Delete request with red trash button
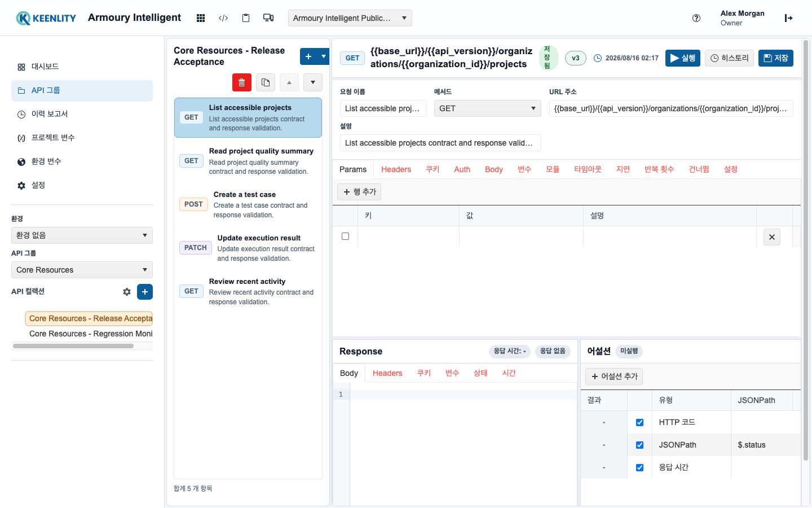 click(242, 82)
